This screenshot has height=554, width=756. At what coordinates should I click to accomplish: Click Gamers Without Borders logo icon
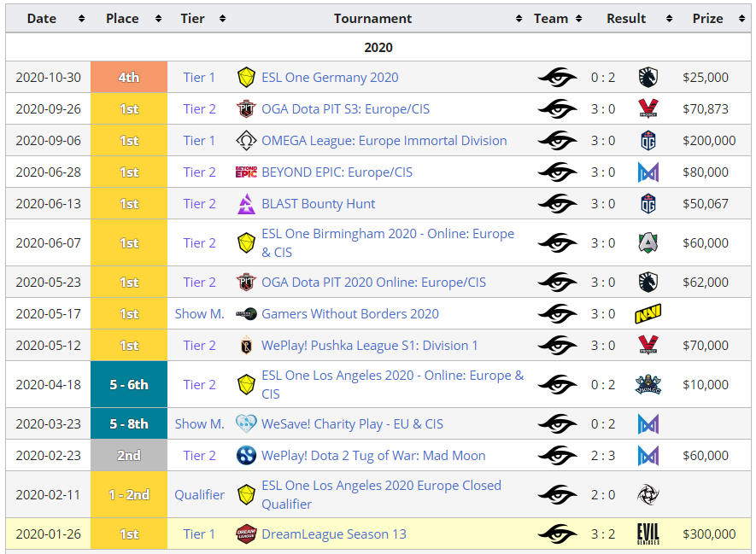coord(246,314)
